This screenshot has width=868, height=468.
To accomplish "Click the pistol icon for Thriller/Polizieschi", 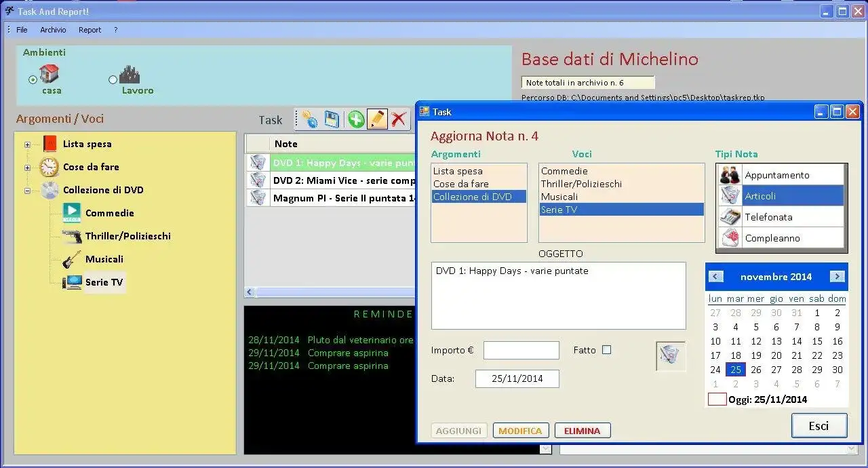I will point(72,236).
